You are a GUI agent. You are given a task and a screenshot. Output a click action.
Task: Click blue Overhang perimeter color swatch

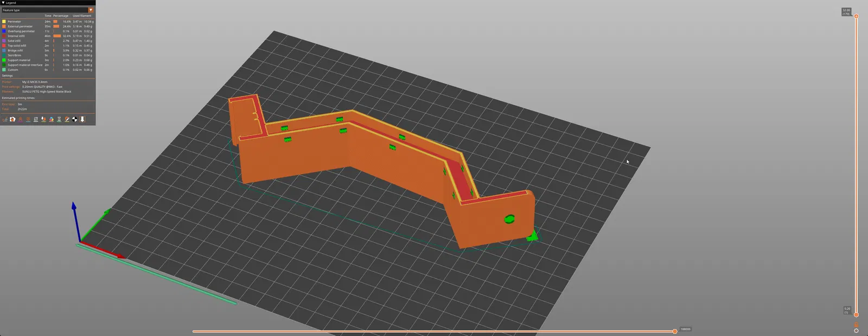pos(4,31)
